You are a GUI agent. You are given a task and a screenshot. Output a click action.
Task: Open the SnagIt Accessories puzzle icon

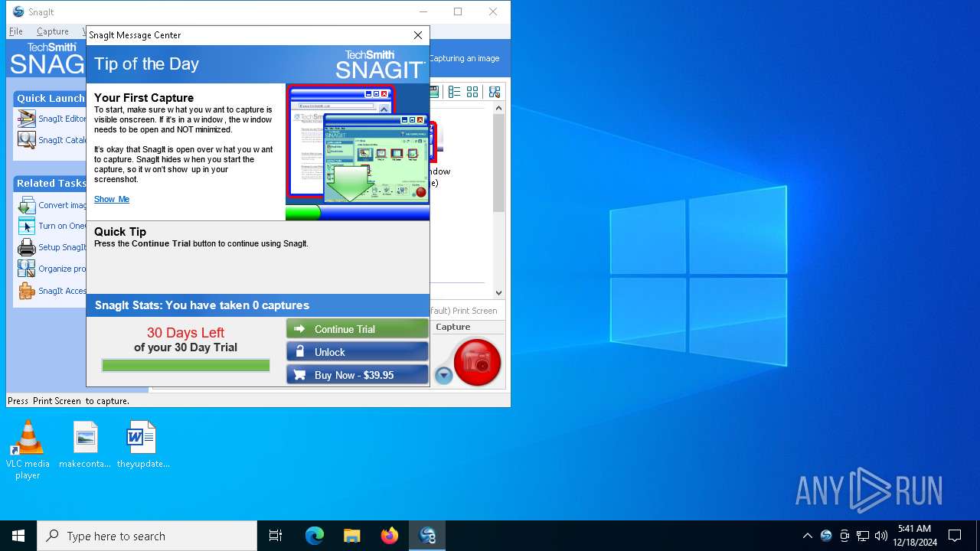(x=27, y=291)
